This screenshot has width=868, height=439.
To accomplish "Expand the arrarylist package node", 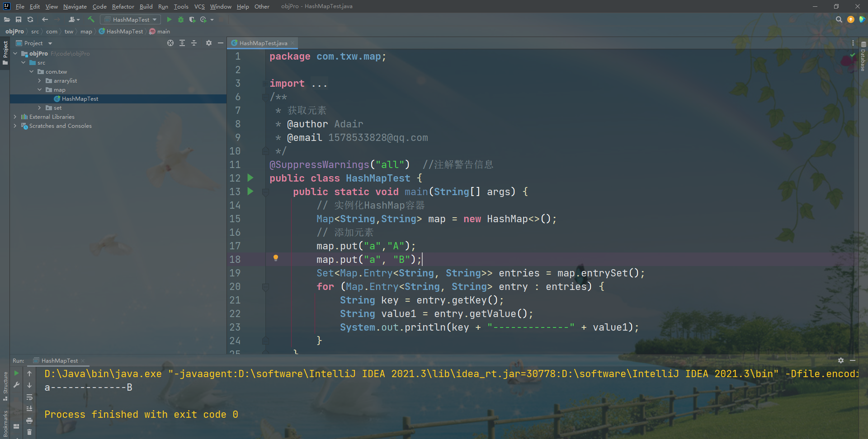I will pyautogui.click(x=39, y=80).
